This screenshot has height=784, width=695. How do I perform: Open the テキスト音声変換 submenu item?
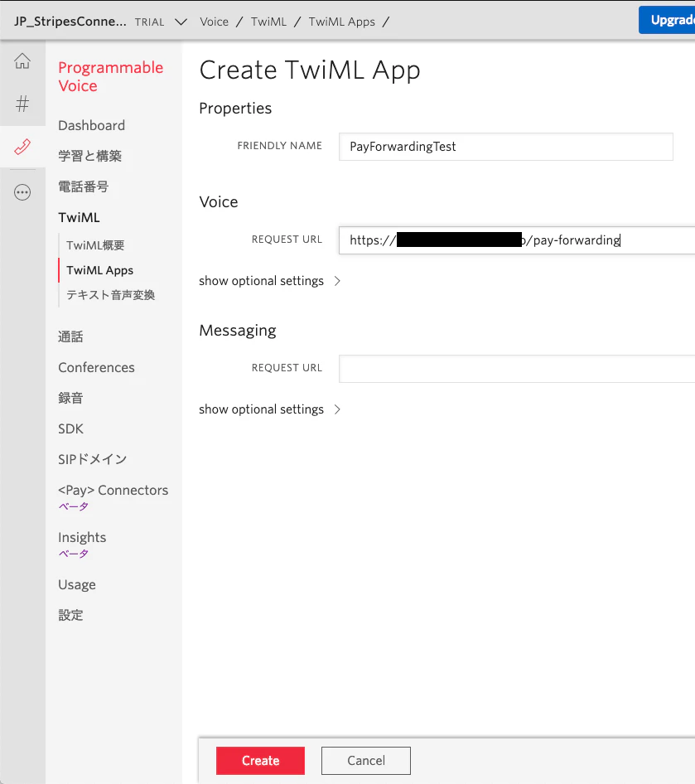(x=111, y=295)
